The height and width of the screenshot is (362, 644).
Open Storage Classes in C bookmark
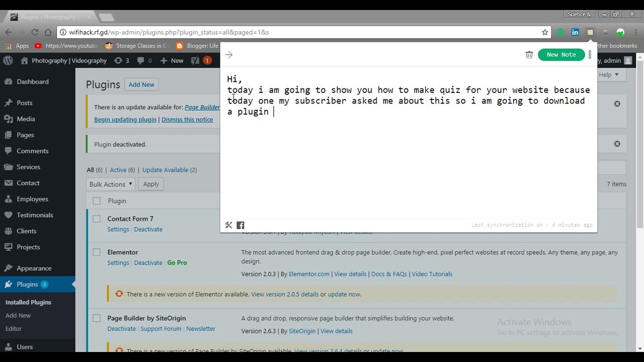pyautogui.click(x=137, y=46)
